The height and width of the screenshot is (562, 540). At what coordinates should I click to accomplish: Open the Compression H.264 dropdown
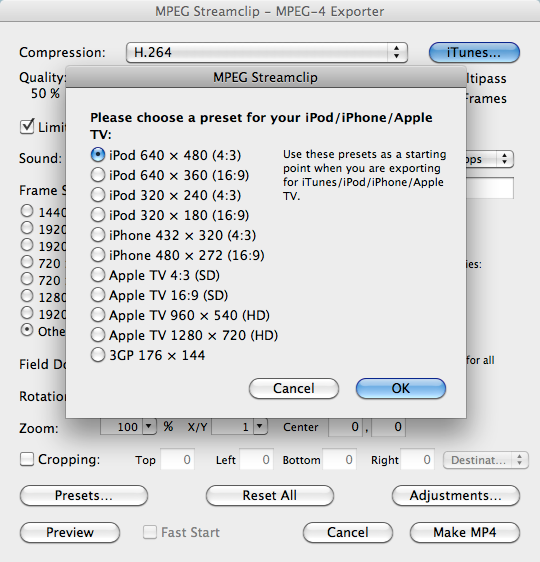267,53
